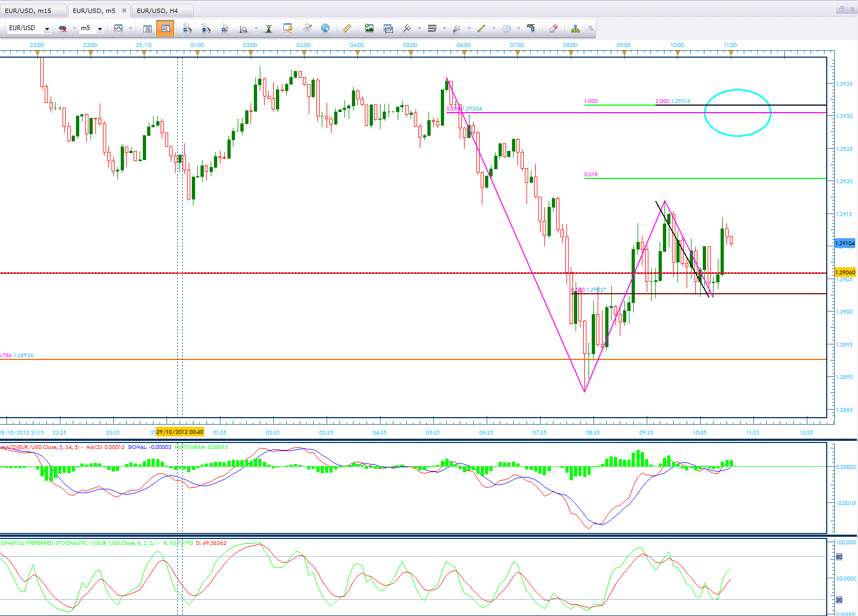Select the ruler measure tool

pos(347,29)
